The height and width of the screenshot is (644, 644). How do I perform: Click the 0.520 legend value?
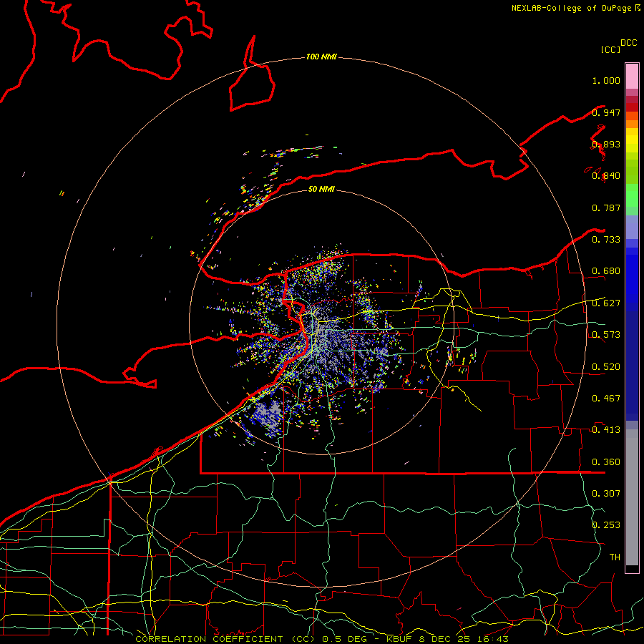(606, 367)
